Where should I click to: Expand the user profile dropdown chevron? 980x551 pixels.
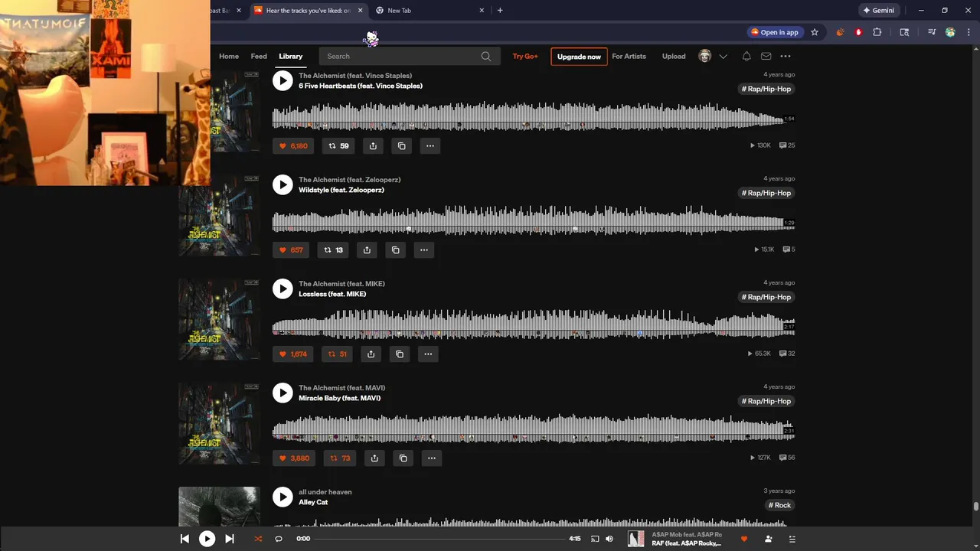pyautogui.click(x=723, y=57)
